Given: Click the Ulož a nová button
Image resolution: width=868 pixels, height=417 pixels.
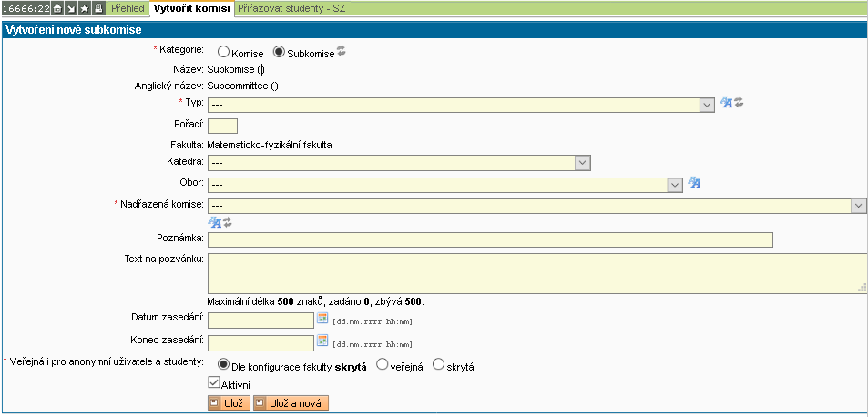Looking at the screenshot, I should (x=291, y=402).
